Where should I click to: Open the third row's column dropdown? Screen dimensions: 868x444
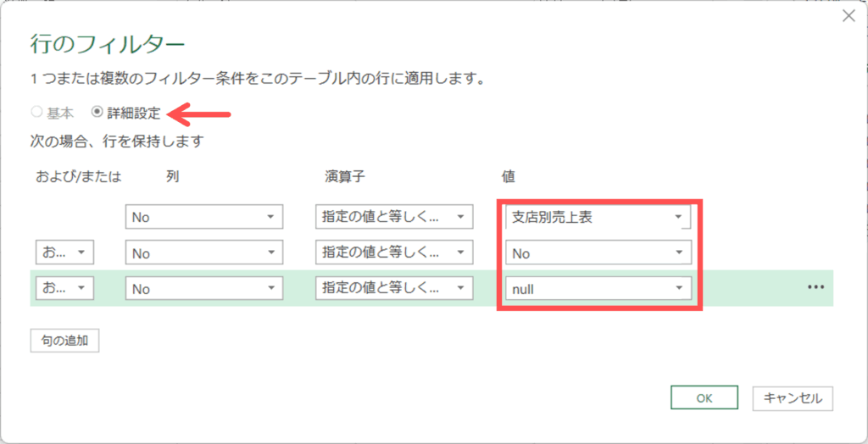[x=203, y=289]
